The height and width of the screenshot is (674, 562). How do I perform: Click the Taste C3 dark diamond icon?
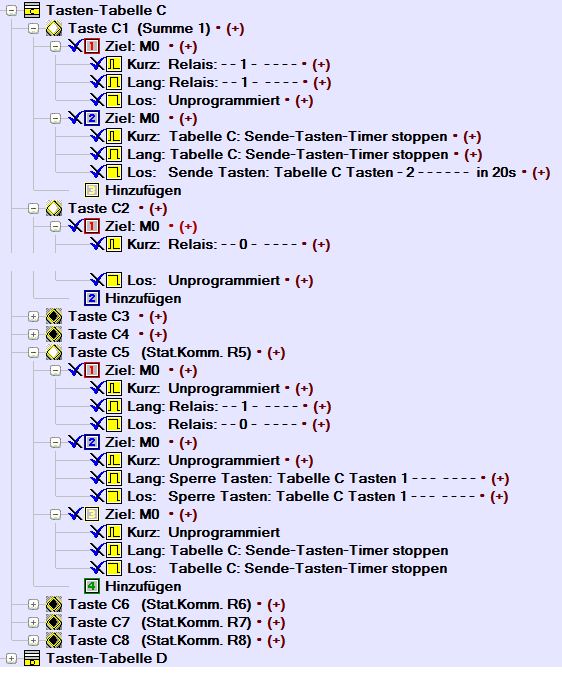54,316
